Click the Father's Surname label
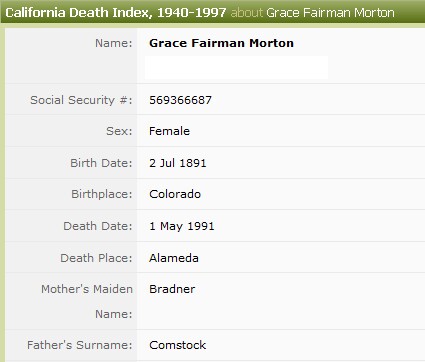425x362 pixels. (x=80, y=345)
